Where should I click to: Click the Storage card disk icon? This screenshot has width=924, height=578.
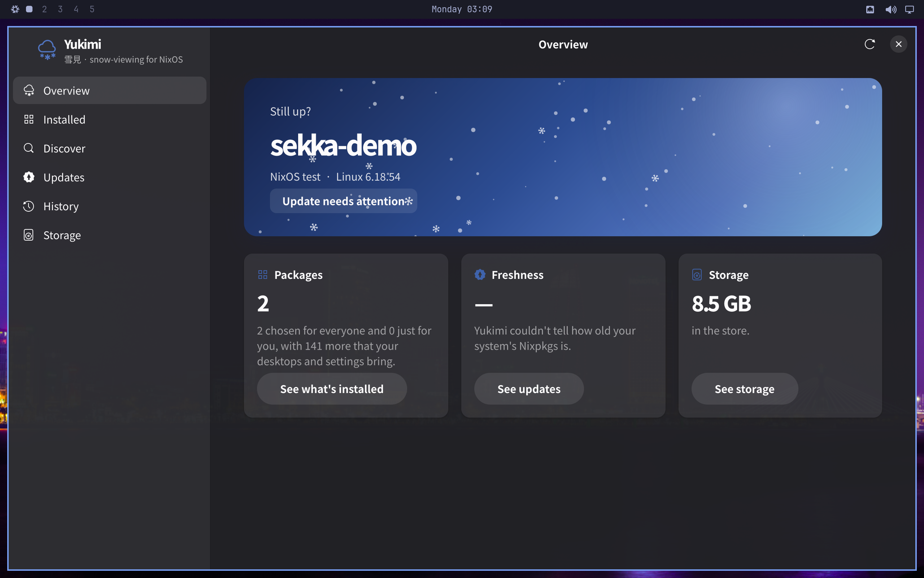[x=697, y=275]
